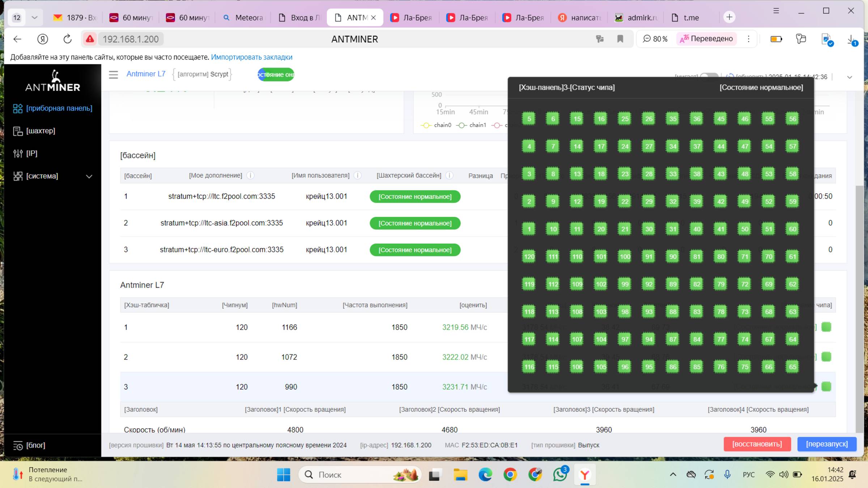Click Import bookmarks link

[x=251, y=57]
